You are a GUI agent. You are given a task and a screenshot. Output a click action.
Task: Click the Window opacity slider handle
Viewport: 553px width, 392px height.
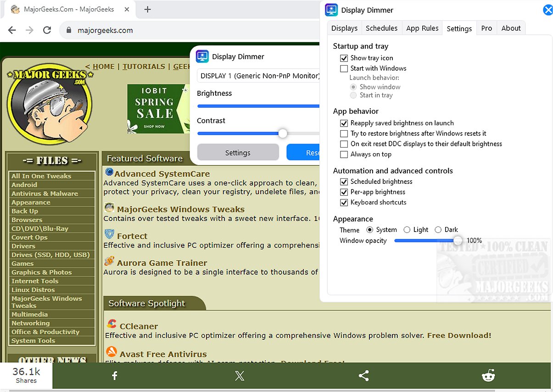pyautogui.click(x=458, y=240)
